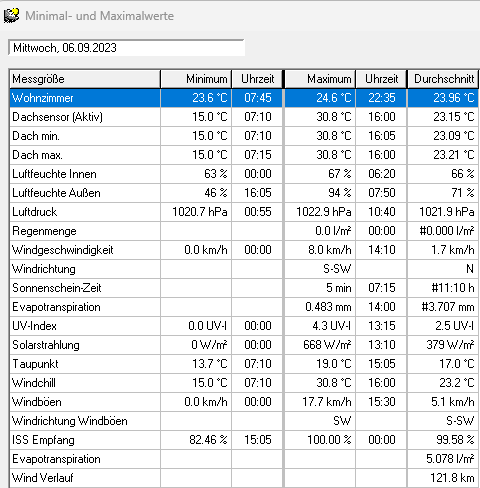Select the Luftfeuchte Außen row
Viewport: 480px width, 488px height.
click(244, 193)
